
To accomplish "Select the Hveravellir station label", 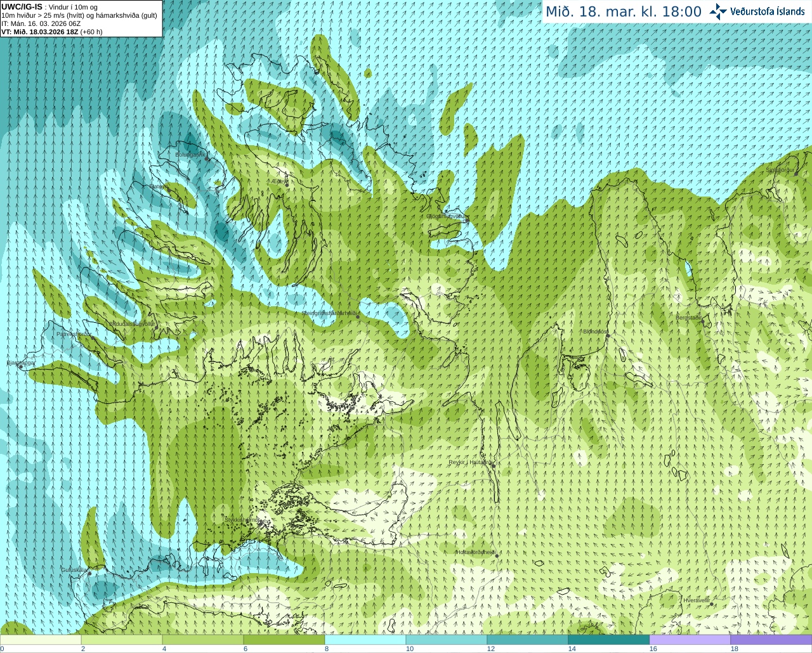I will (x=697, y=600).
